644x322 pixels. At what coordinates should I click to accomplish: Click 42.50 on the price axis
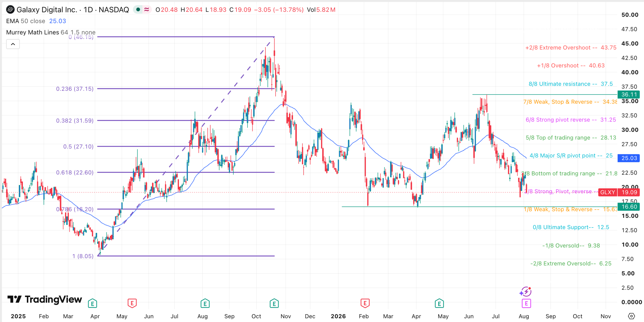click(629, 58)
